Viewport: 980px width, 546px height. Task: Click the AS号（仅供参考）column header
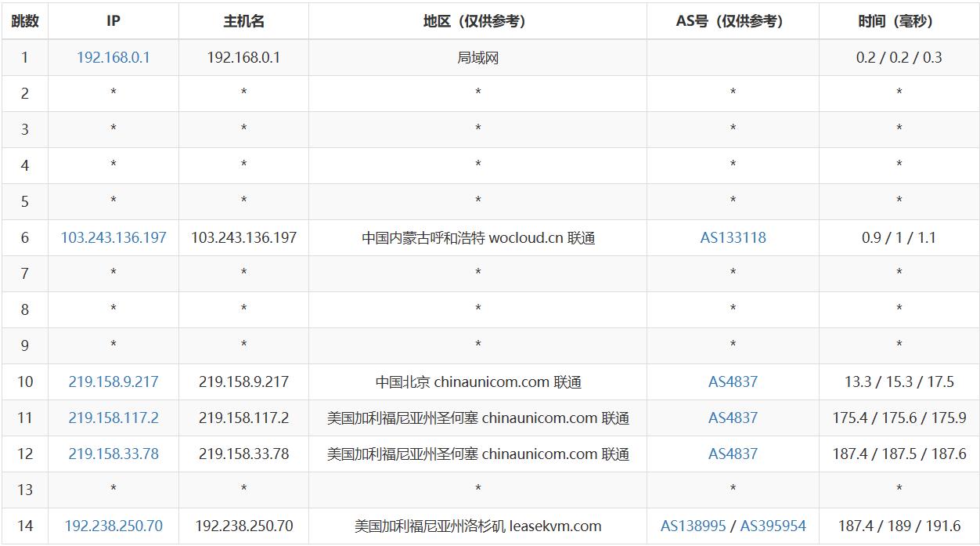[x=733, y=21]
